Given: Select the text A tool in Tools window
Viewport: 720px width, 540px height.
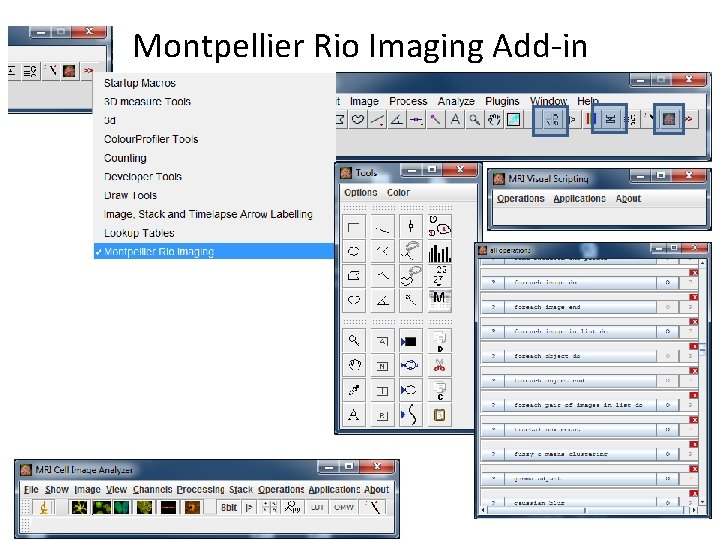Looking at the screenshot, I should click(x=354, y=415).
